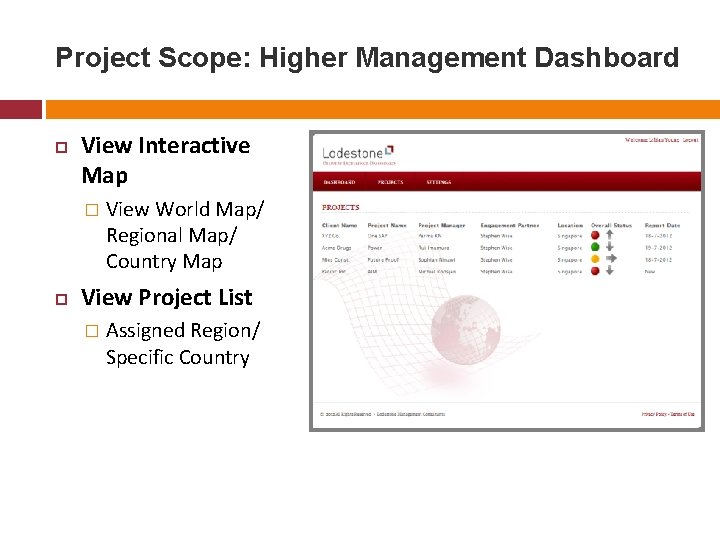Click the green status dot for Acme Drugs
720x540 pixels.
[x=595, y=247]
